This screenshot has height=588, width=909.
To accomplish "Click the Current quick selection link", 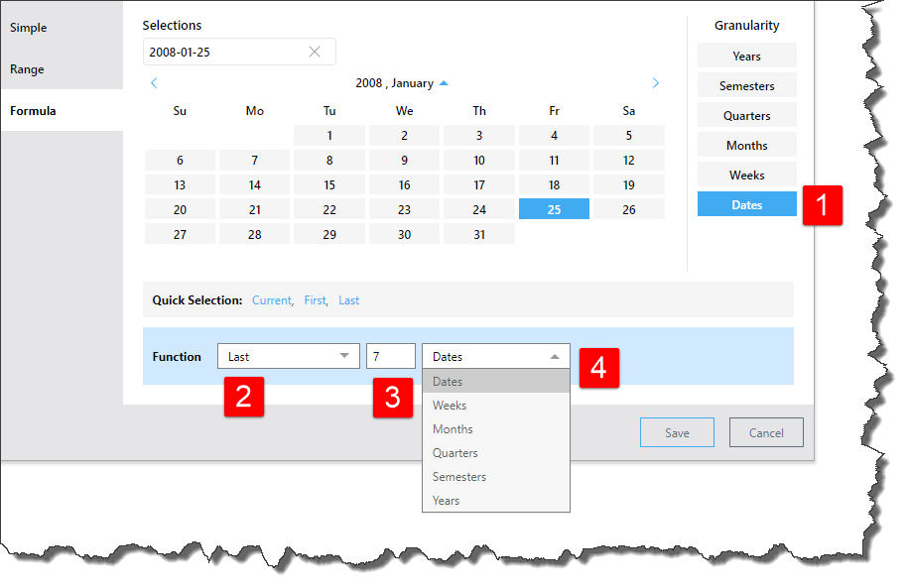I will 273,300.
